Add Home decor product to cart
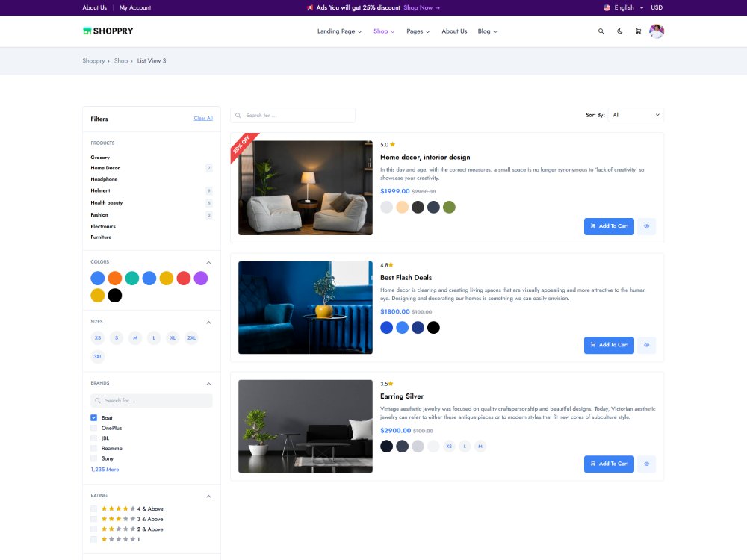The width and height of the screenshot is (747, 560). tap(609, 226)
